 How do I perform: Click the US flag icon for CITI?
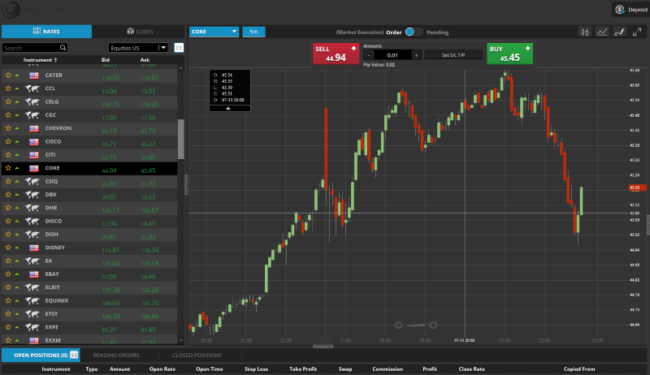34,155
